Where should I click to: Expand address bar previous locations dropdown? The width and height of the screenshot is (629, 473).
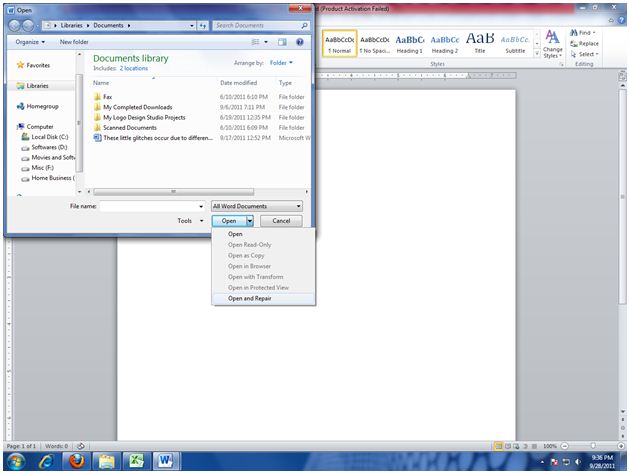click(191, 25)
